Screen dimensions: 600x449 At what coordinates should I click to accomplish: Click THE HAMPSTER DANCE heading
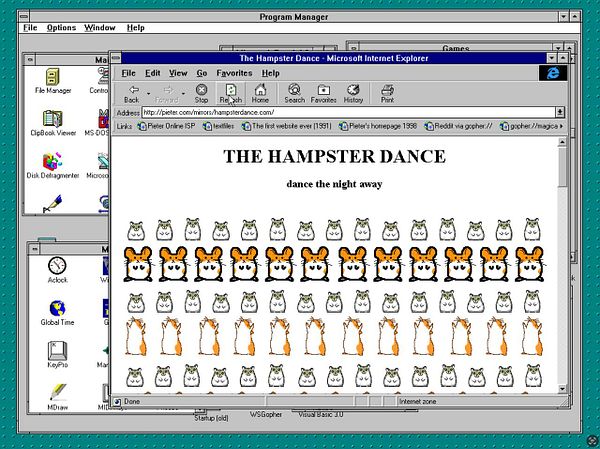coord(334,156)
